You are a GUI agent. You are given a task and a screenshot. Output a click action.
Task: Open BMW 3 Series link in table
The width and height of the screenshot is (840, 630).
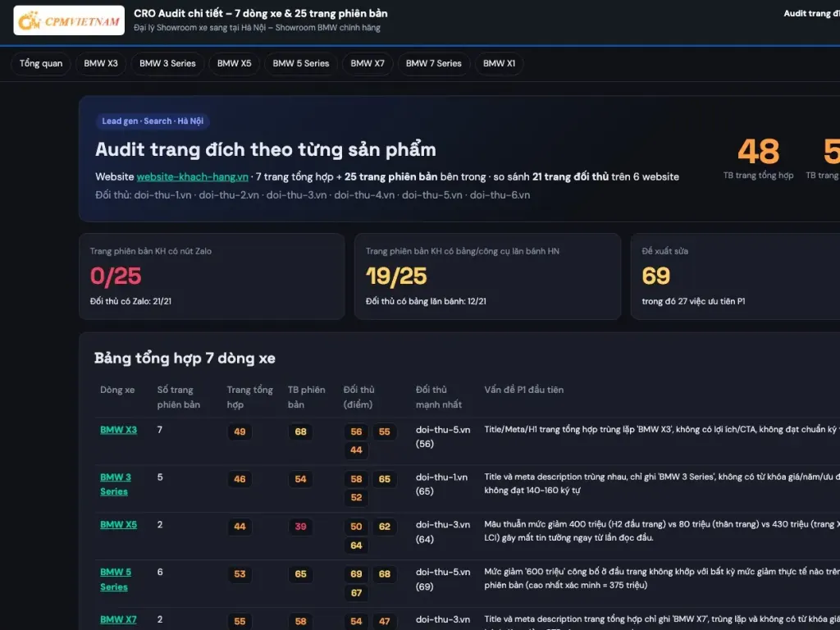click(x=116, y=484)
